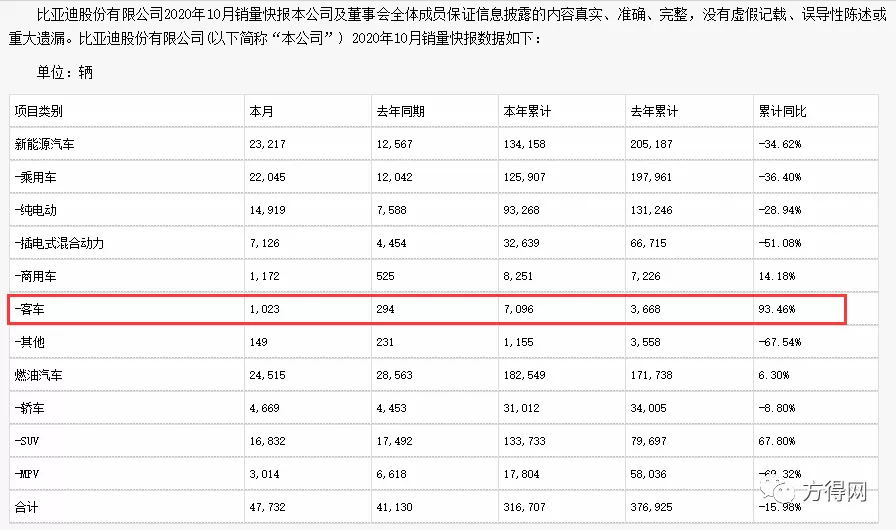Click the value '66,715'
The image size is (896, 530).
649,243
